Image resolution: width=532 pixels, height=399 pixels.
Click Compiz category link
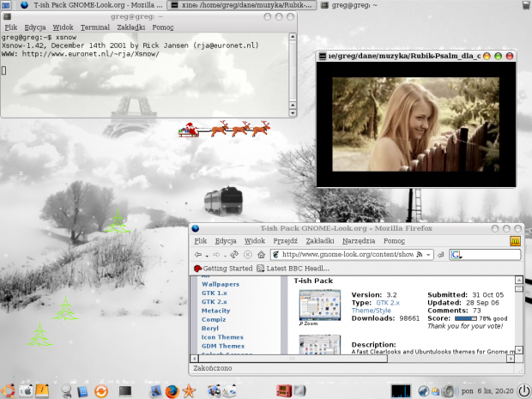(214, 319)
